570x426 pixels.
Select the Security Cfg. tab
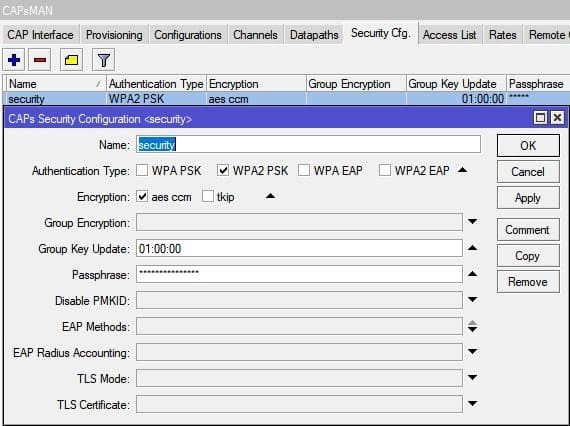(x=381, y=33)
